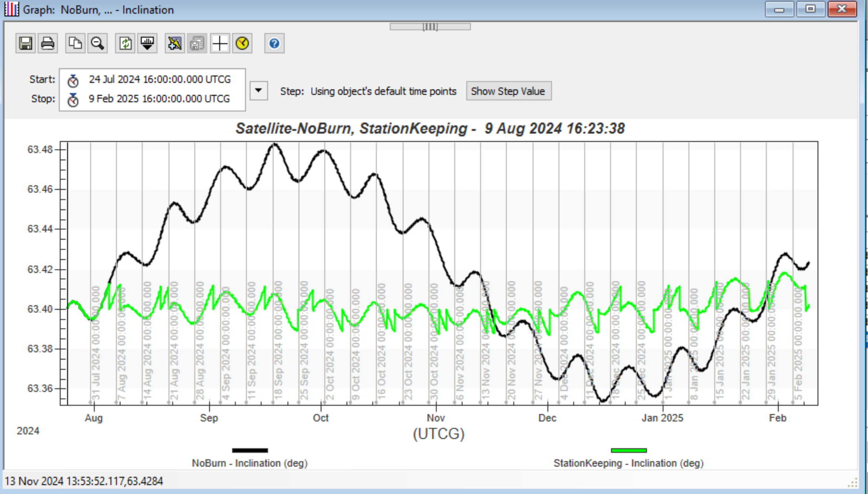Viewport: 868px width, 494px height.
Task: Open the Help question-mark icon
Action: pyautogui.click(x=274, y=44)
